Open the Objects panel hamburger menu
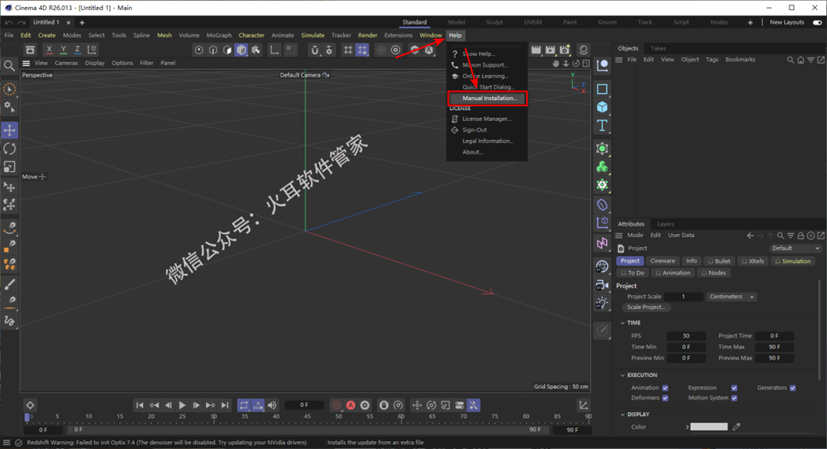The height and width of the screenshot is (449, 827). 619,60
